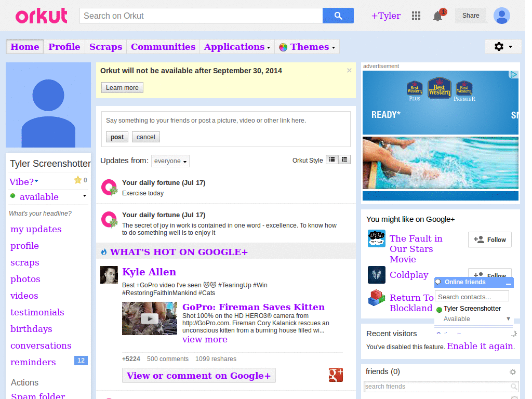Screen dimensions: 532x399
Task: Switch to the first Orkut Style view
Action: pyautogui.click(x=332, y=159)
